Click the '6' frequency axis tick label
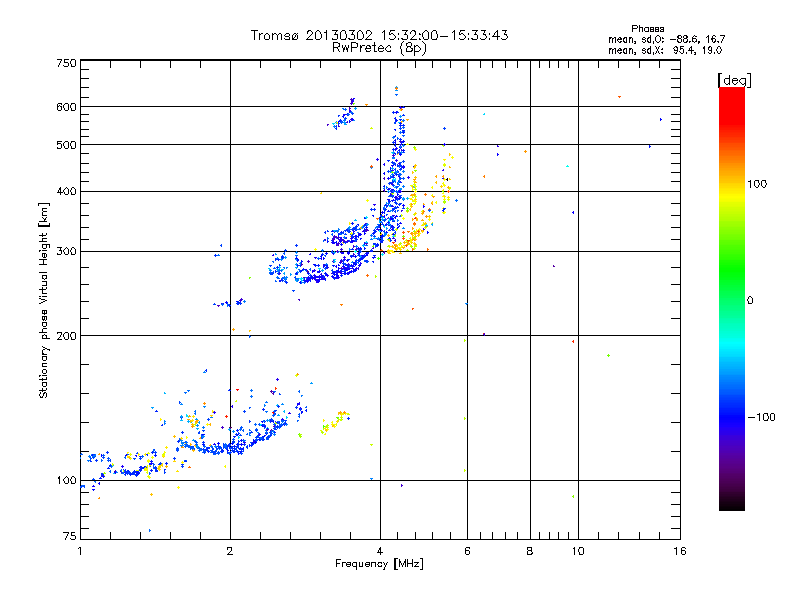 (x=467, y=551)
